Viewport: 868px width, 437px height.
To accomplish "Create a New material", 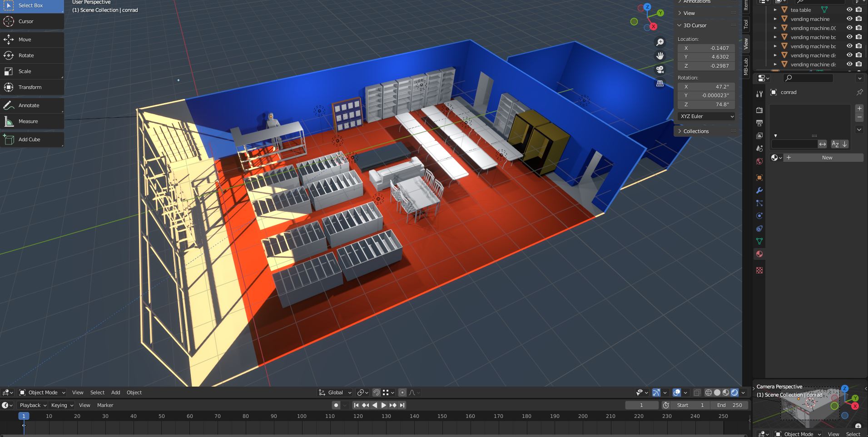I will [x=823, y=158].
